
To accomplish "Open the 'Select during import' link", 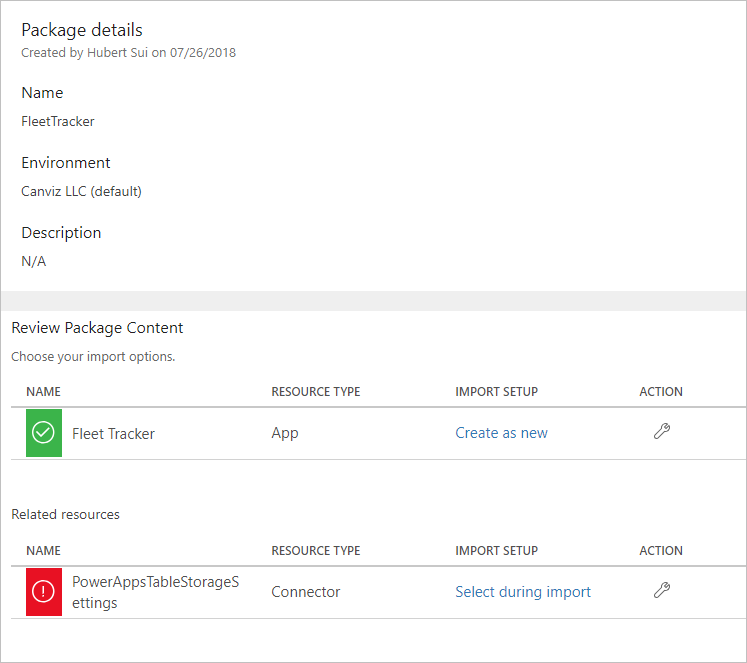I will pyautogui.click(x=523, y=592).
